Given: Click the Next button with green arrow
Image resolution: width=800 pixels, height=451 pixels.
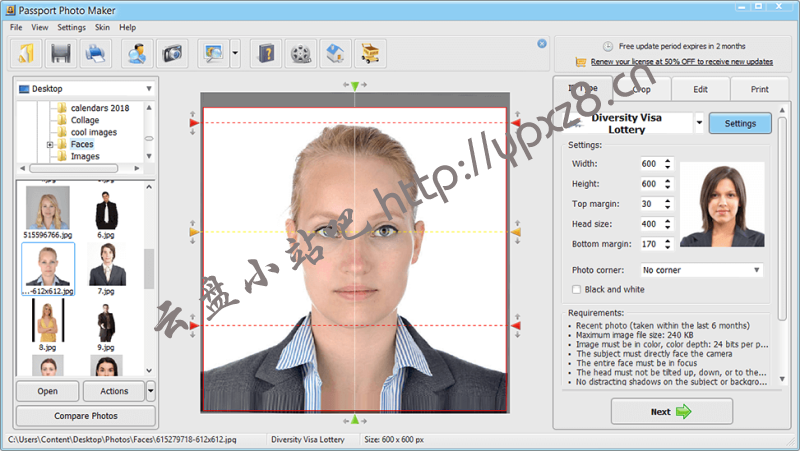Looking at the screenshot, I should pyautogui.click(x=671, y=412).
